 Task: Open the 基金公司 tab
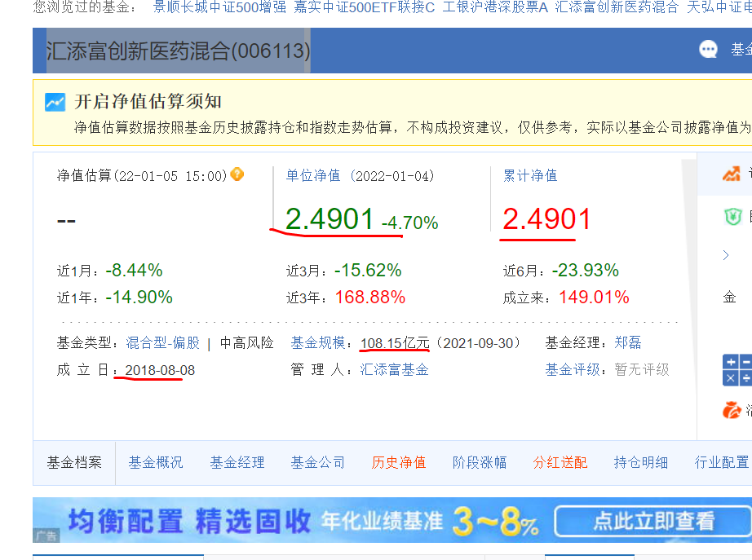click(x=318, y=463)
